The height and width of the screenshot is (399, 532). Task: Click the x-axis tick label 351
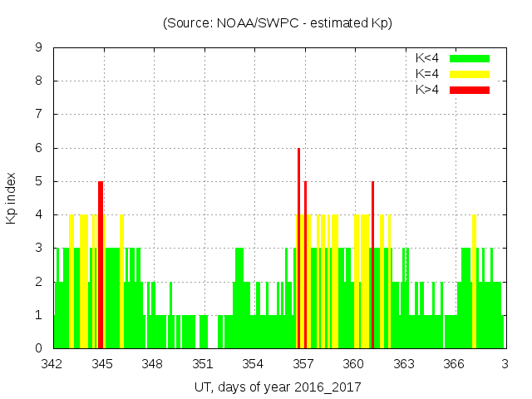[x=203, y=363]
